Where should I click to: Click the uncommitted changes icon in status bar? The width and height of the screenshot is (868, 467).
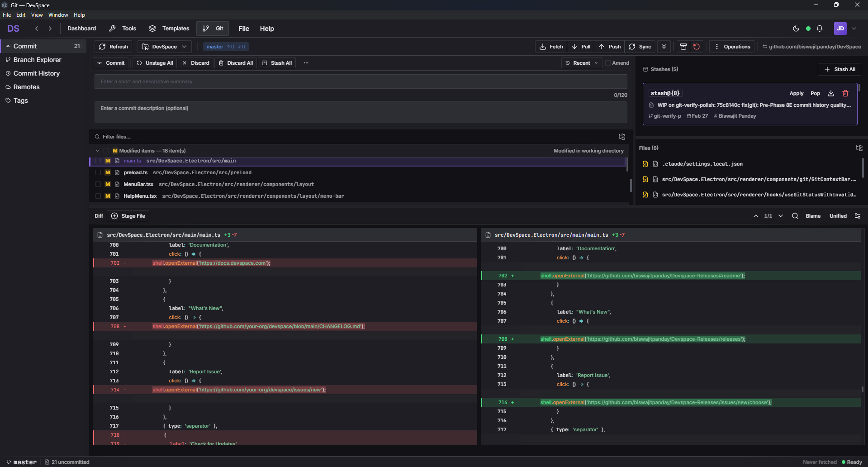(47, 462)
